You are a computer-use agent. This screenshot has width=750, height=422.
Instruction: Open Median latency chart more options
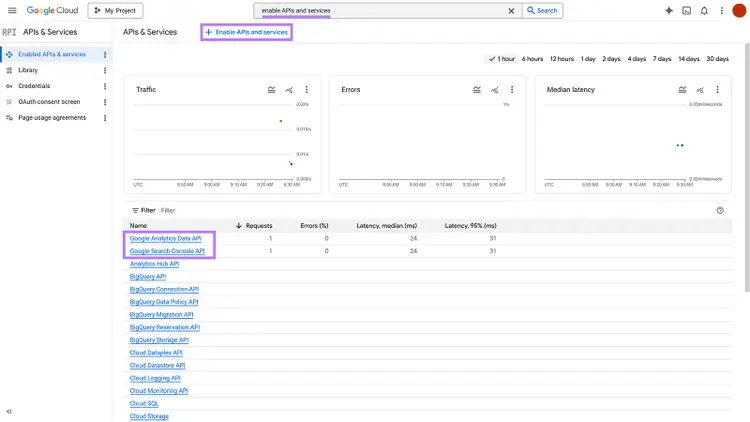[x=717, y=89]
